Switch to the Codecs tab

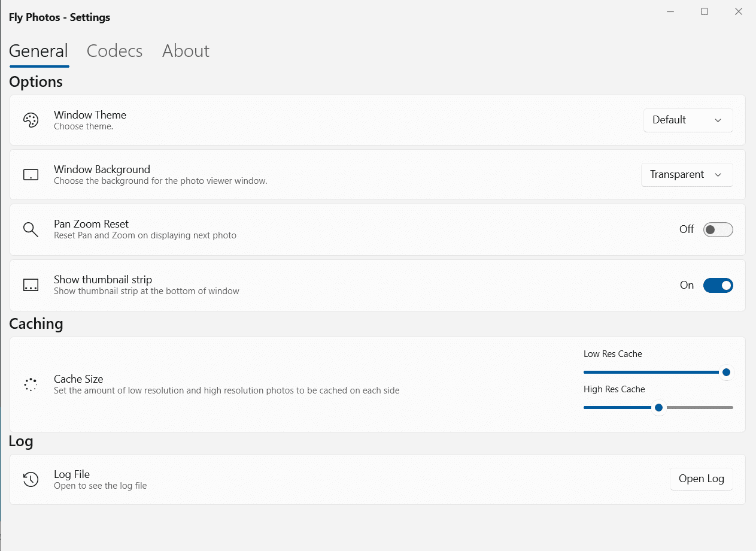coord(114,51)
